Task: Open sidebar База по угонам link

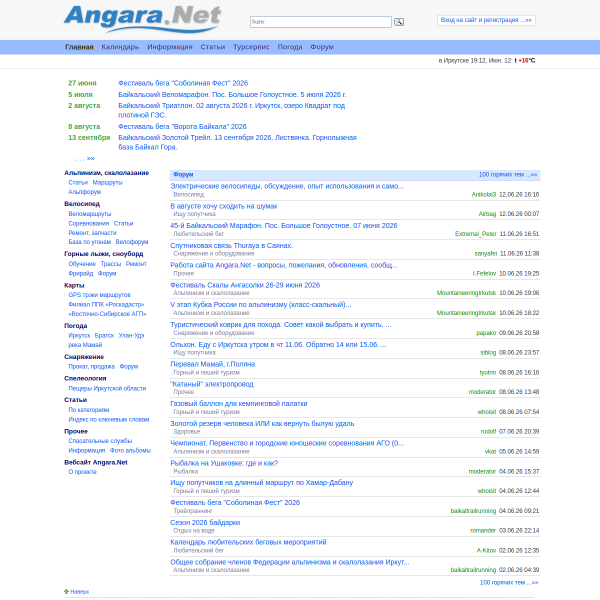Action: point(90,242)
